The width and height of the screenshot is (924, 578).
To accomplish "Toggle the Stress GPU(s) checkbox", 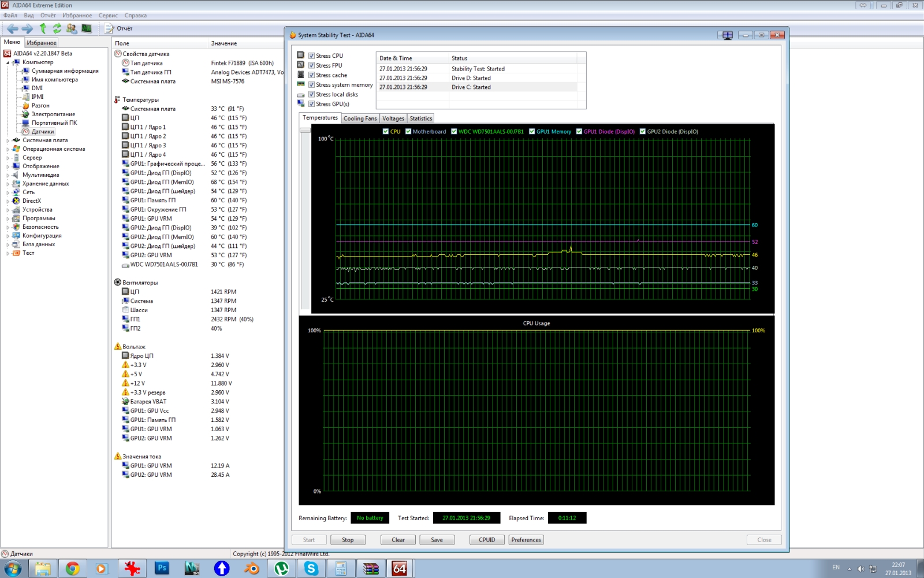I will click(x=311, y=104).
